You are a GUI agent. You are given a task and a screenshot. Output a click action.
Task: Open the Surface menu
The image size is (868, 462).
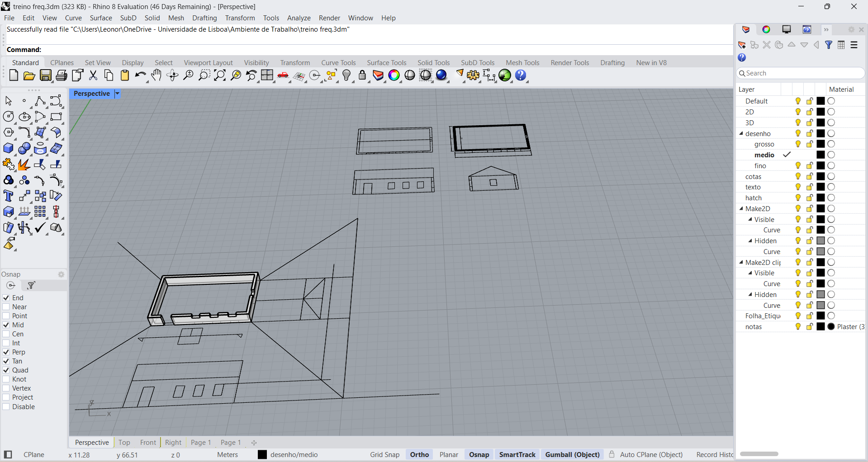tap(100, 18)
